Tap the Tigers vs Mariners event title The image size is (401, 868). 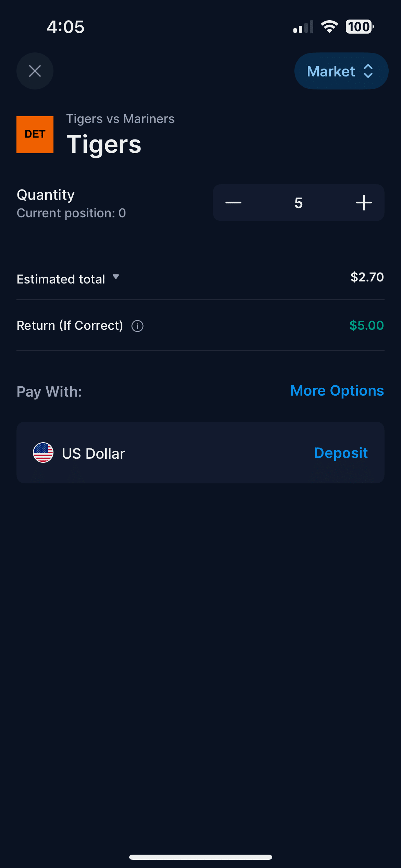pyautogui.click(x=120, y=119)
